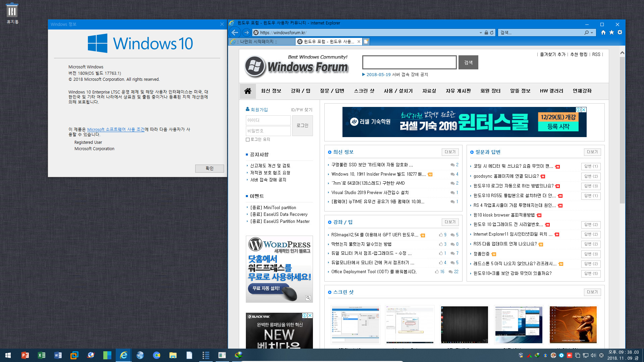Launch Word from the taskbar

click(58, 355)
